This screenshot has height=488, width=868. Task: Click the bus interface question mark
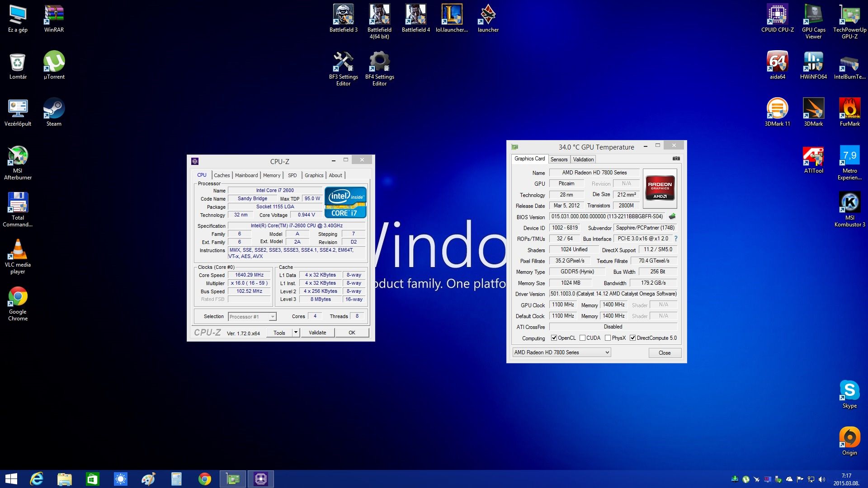click(676, 239)
